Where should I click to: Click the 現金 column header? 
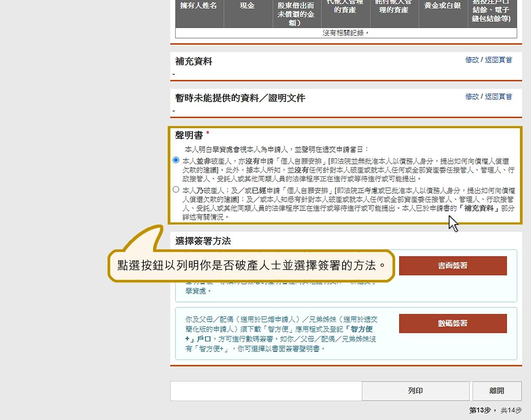point(248,6)
